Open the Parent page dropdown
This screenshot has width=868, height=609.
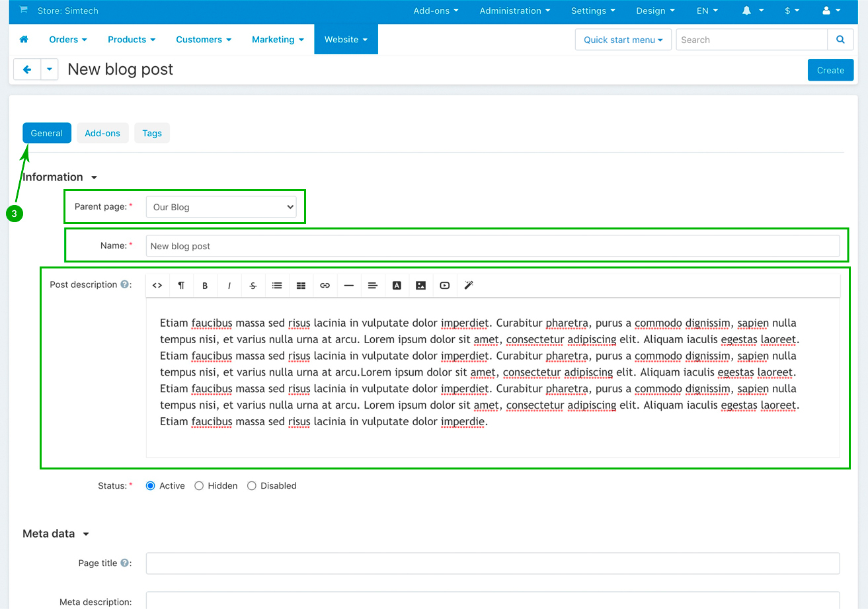click(221, 207)
